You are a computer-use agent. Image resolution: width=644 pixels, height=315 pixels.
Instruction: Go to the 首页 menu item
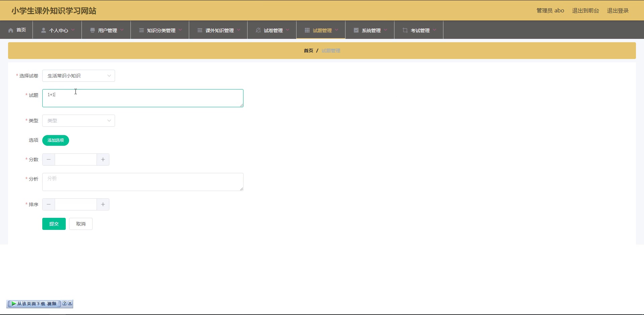point(16,30)
